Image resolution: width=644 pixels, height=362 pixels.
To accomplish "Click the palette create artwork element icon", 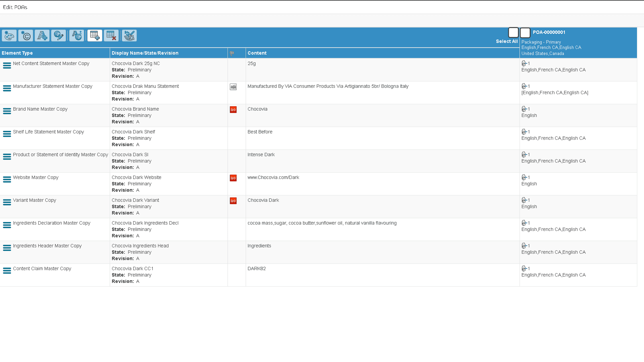I will [x=9, y=36].
